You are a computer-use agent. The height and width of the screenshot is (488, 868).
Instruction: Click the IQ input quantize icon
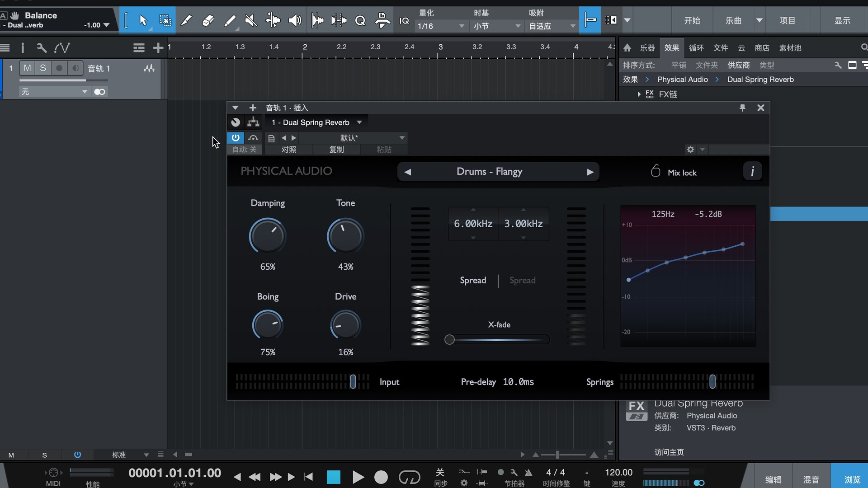pyautogui.click(x=404, y=21)
